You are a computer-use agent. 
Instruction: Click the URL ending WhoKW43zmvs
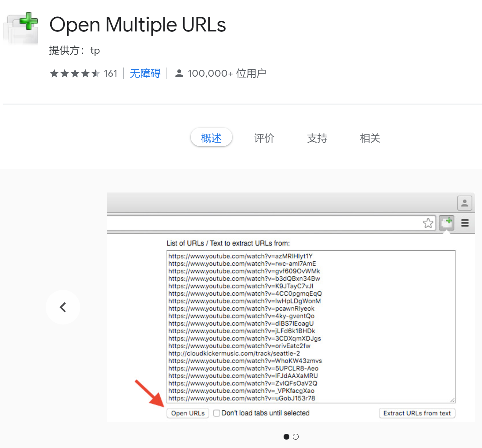coord(245,361)
